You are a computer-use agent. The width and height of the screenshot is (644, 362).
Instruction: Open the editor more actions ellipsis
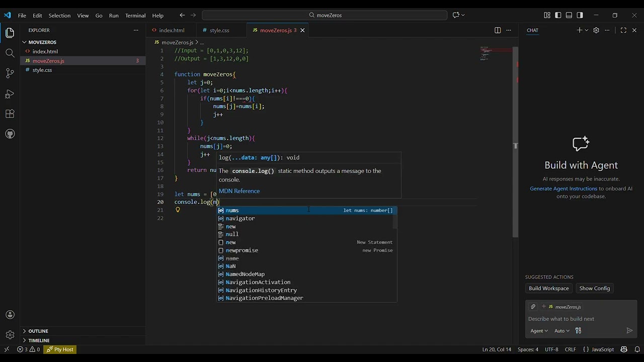pyautogui.click(x=509, y=30)
